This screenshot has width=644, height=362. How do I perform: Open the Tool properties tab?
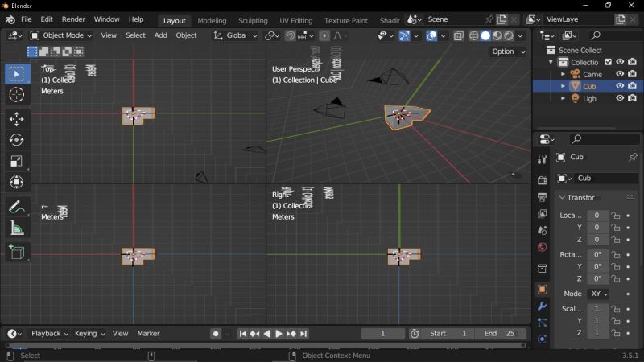542,159
